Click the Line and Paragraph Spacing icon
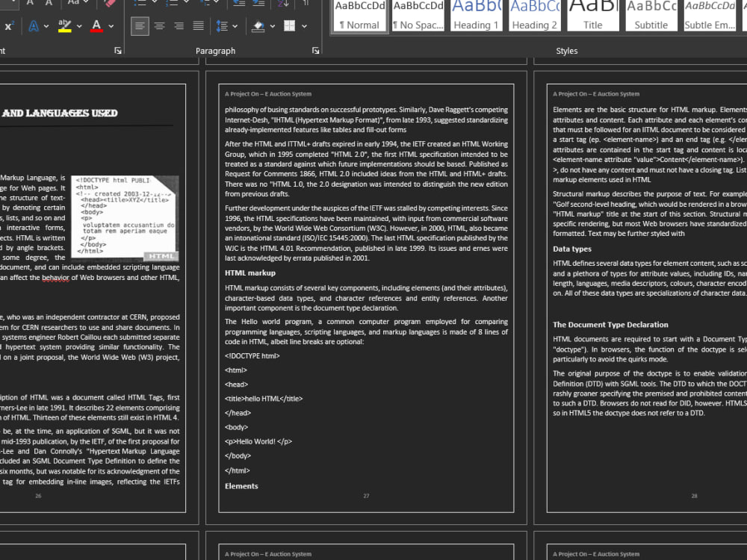Screen dimensions: 747x560 pyautogui.click(x=222, y=26)
